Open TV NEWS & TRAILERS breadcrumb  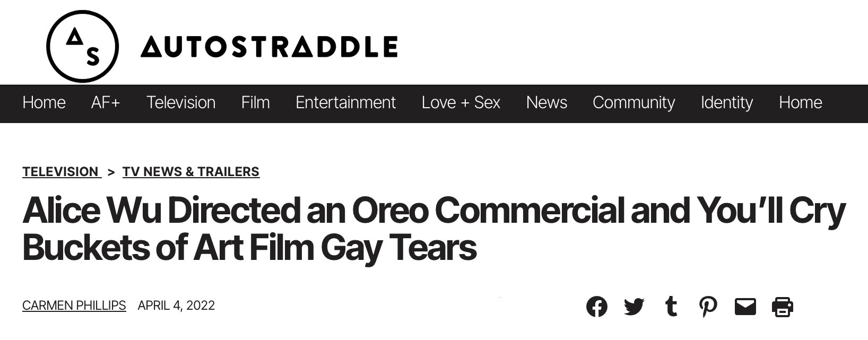coord(191,172)
